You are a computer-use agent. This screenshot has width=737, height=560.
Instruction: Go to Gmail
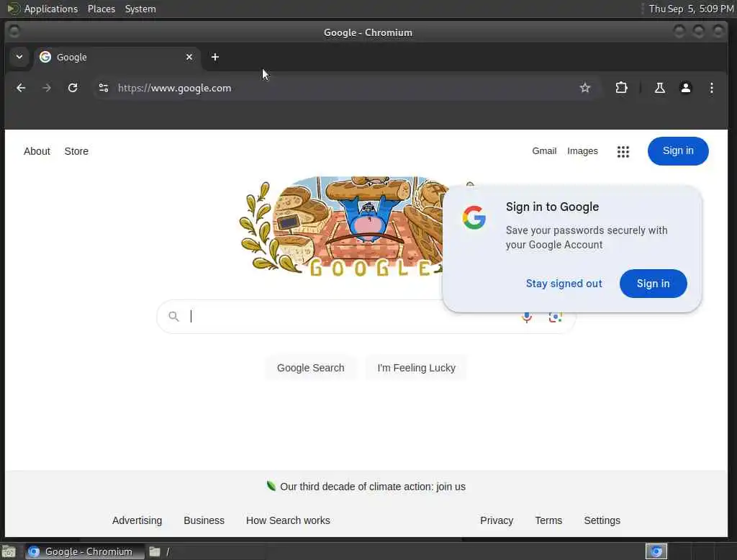click(x=544, y=151)
